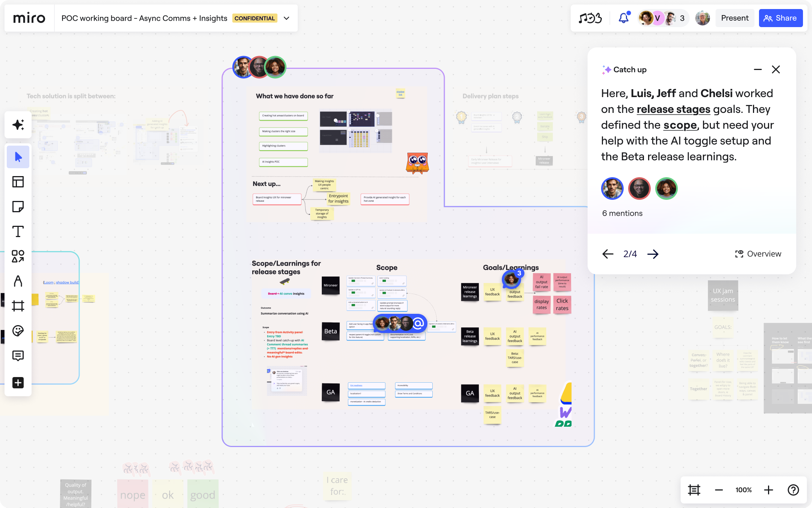This screenshot has height=508, width=812.
Task: Select the comment tool in sidebar
Action: pos(17,355)
